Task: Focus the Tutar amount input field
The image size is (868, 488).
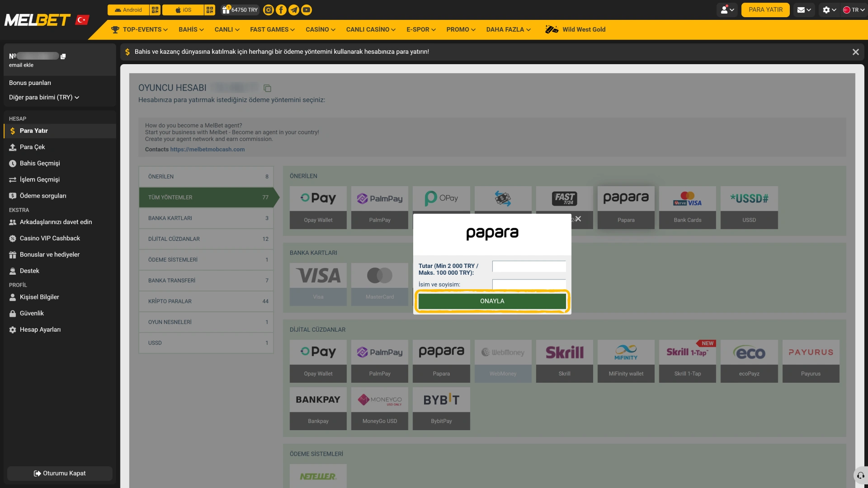Action: [x=529, y=267]
